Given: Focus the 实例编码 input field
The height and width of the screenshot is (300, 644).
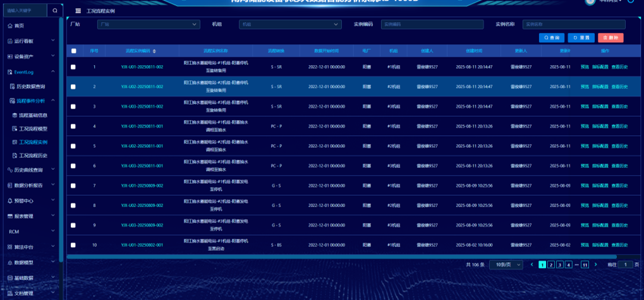Looking at the screenshot, I should click(x=432, y=25).
